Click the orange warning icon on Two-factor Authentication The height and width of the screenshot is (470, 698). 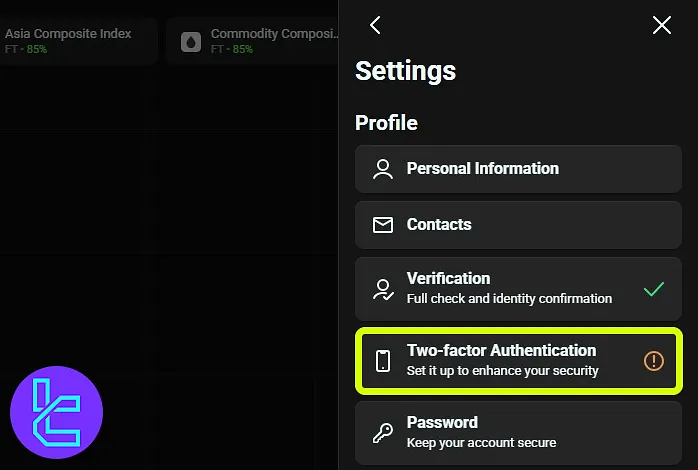coord(653,361)
